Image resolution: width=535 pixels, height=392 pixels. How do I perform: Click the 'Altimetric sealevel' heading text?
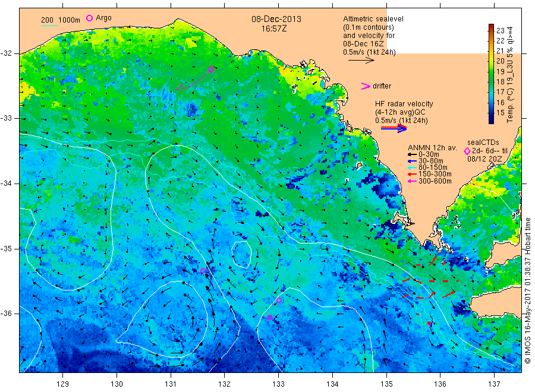[373, 19]
